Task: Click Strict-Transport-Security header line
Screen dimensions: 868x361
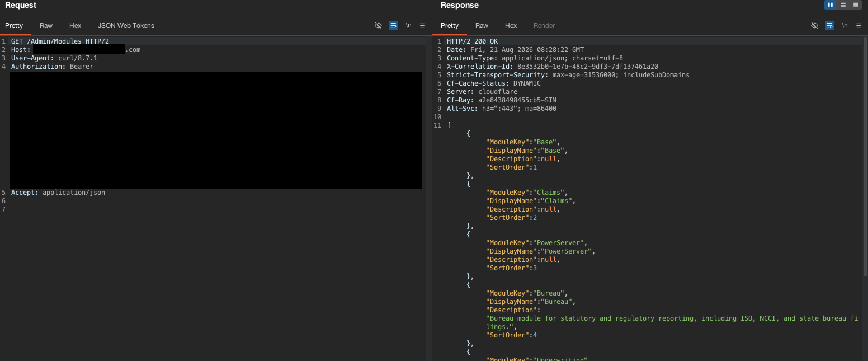Action: point(568,75)
